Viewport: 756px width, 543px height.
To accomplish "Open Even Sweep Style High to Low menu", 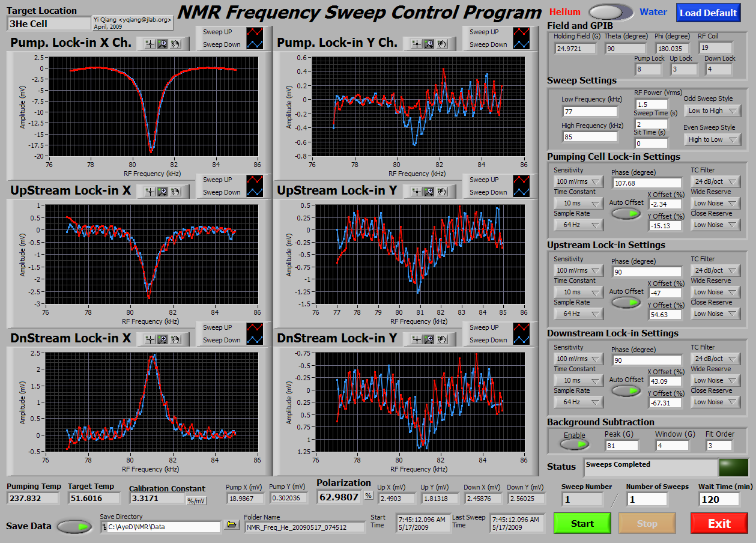I will [712, 139].
